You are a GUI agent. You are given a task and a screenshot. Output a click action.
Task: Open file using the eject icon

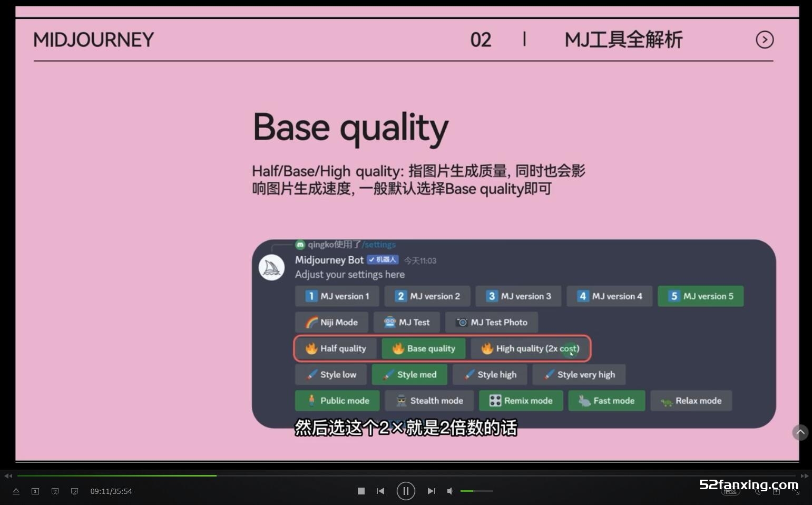[16, 491]
